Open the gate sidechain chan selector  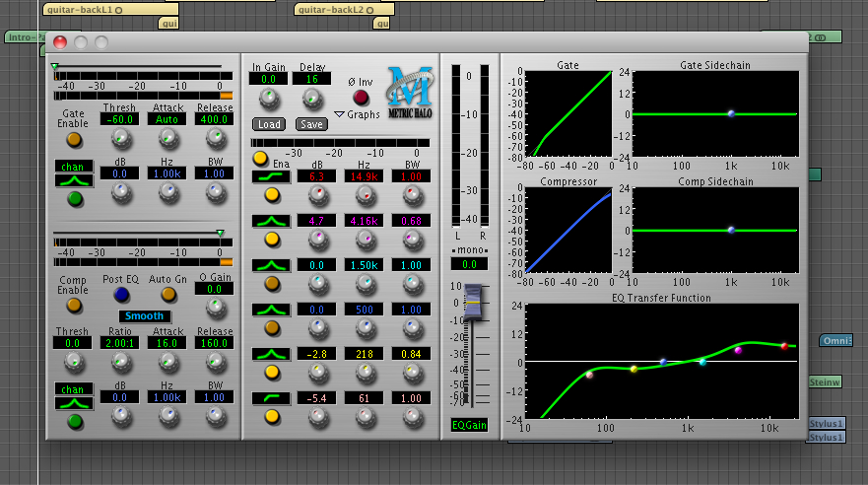point(74,166)
